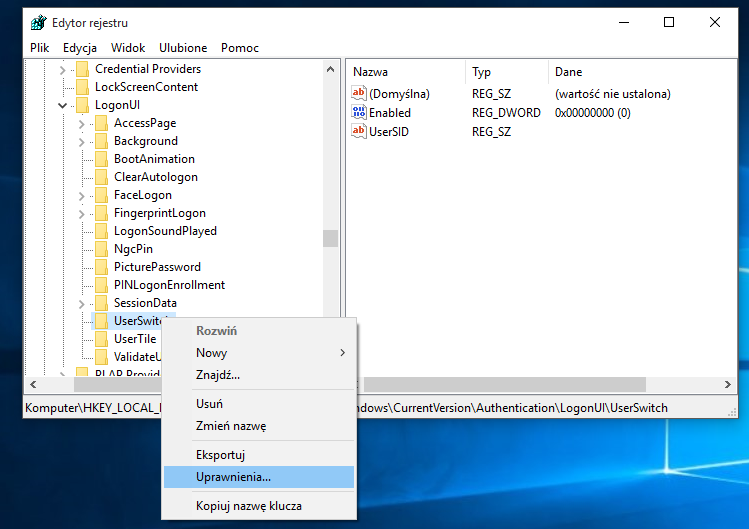
Task: Expand the FingerprintLogon key
Action: coord(82,214)
